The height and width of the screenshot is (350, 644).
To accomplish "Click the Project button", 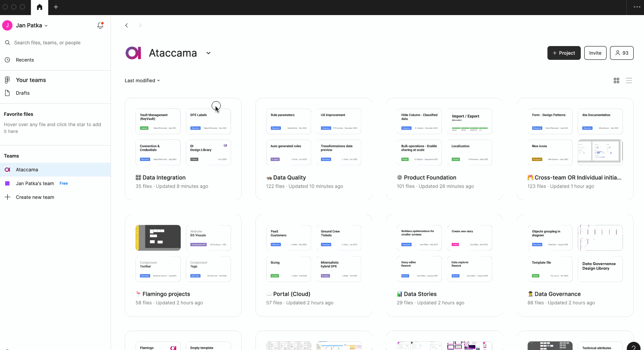I will click(x=564, y=53).
